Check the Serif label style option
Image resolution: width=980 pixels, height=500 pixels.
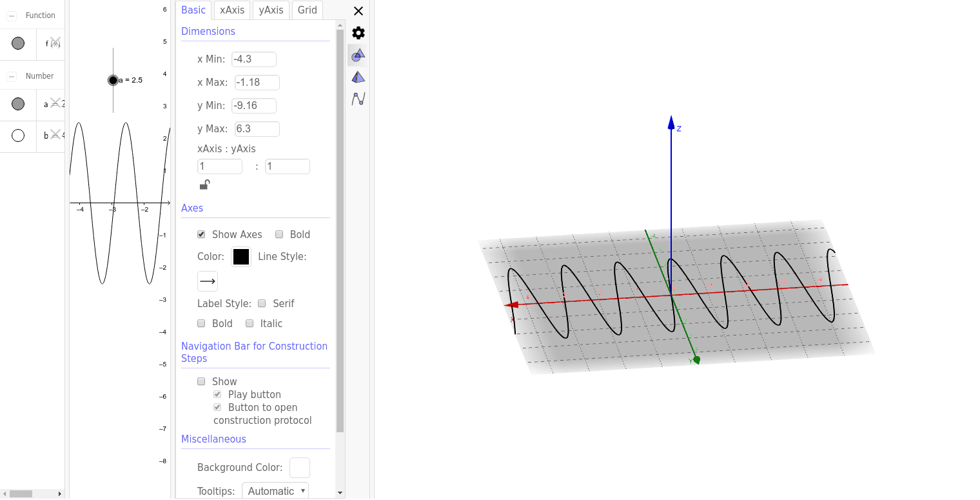pos(262,303)
